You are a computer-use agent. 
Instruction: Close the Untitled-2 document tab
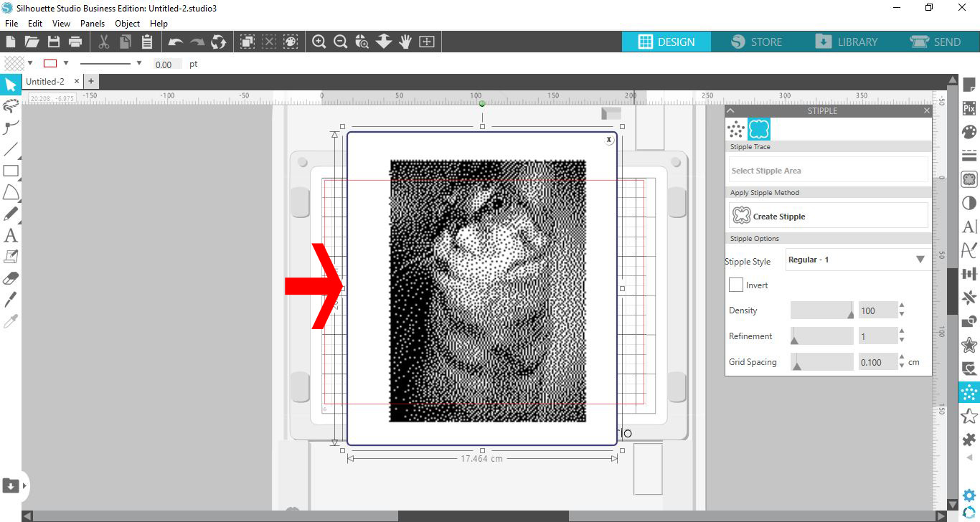pyautogui.click(x=77, y=82)
